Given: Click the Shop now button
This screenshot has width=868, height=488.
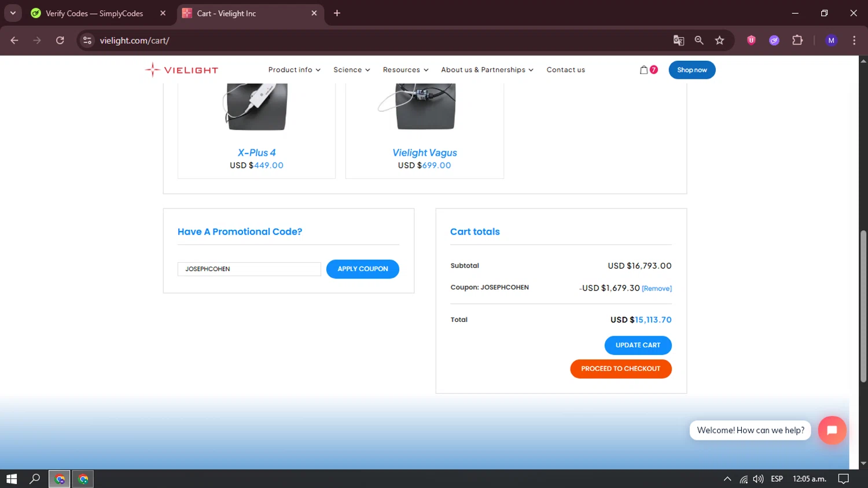Looking at the screenshot, I should (692, 70).
